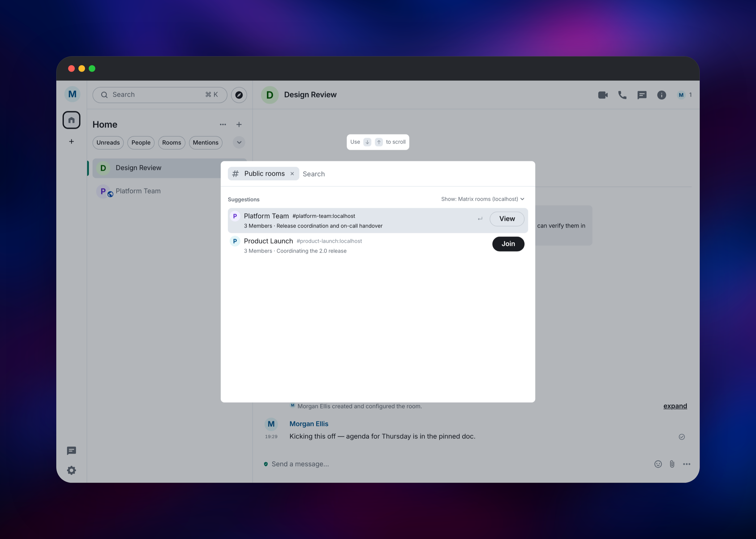Click the Platform Team avatar in suggestions
This screenshot has height=539, width=756.
[x=235, y=216]
